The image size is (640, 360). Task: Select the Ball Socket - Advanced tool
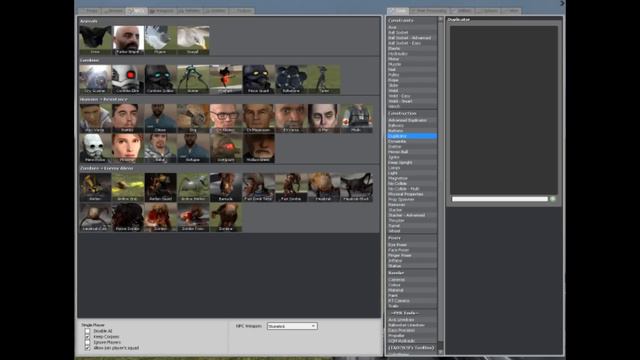[411, 38]
